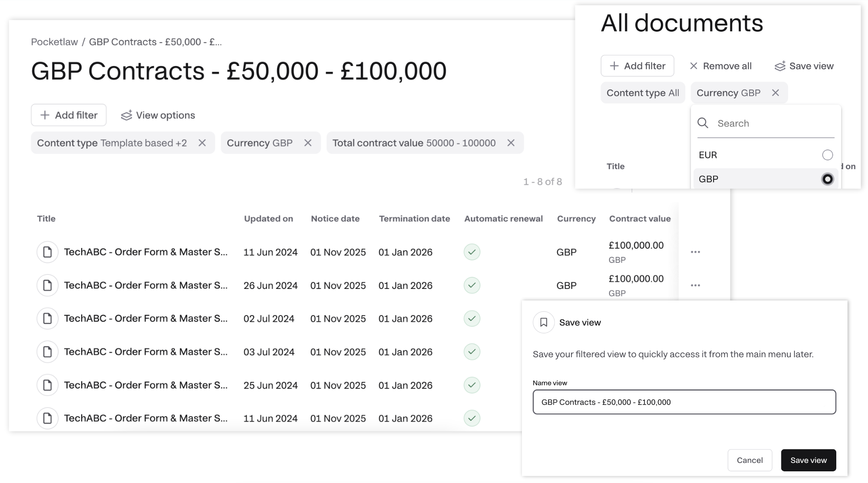Sort by Termination date column header

click(x=414, y=219)
